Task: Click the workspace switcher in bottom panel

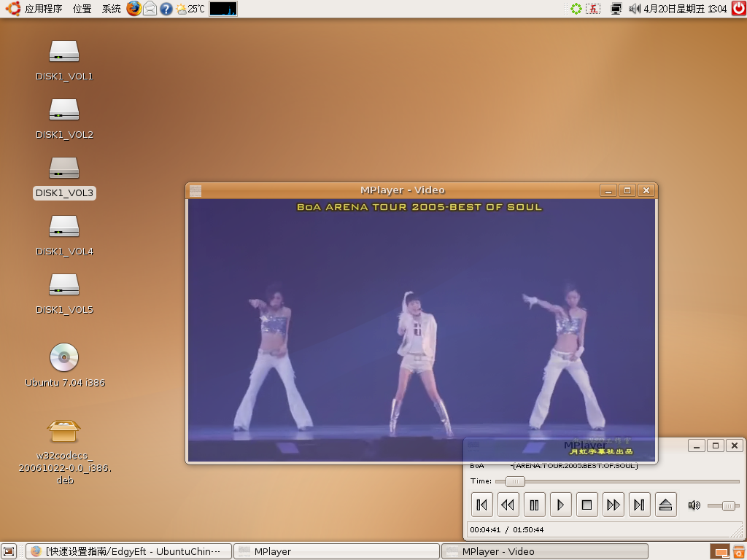Action: tap(719, 552)
